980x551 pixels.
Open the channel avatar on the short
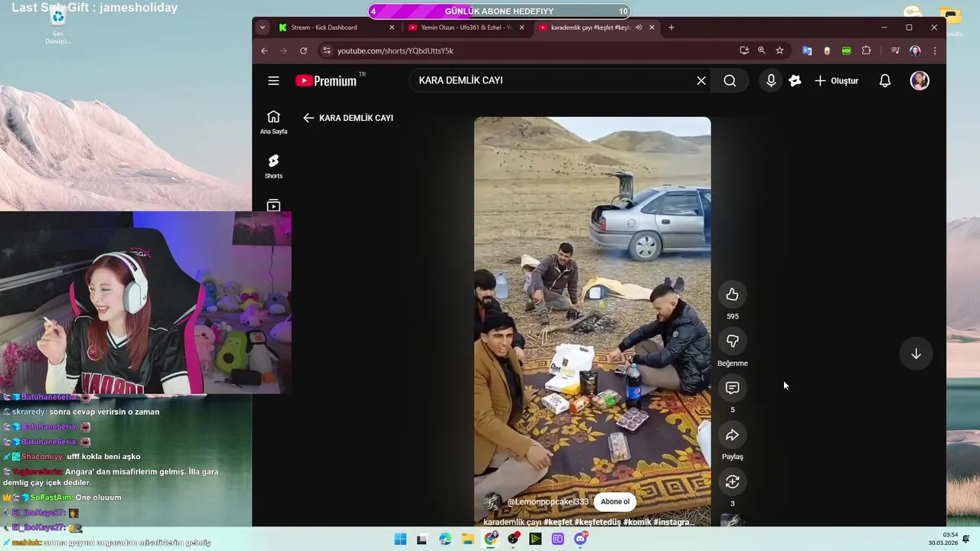[x=493, y=502]
